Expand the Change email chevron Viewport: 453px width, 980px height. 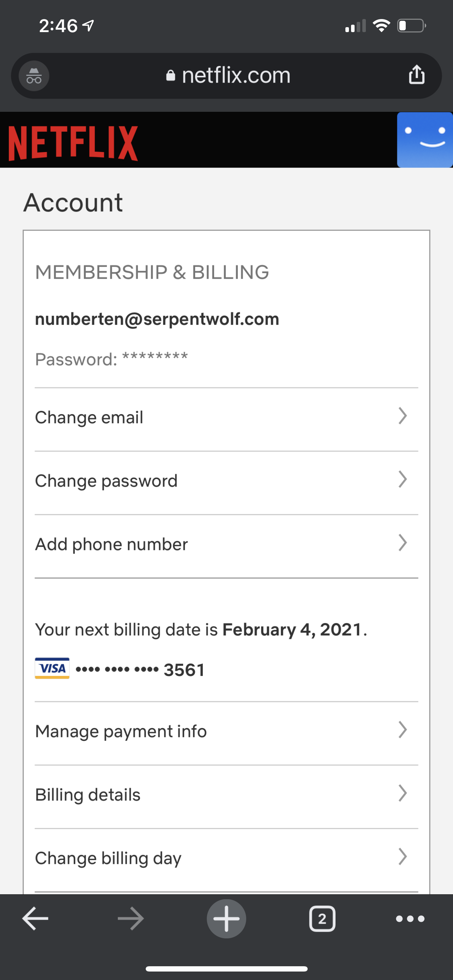coord(403,416)
